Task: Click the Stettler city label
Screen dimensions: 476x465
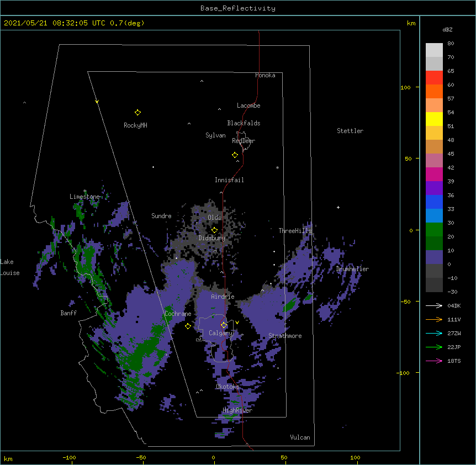Action: [350, 131]
